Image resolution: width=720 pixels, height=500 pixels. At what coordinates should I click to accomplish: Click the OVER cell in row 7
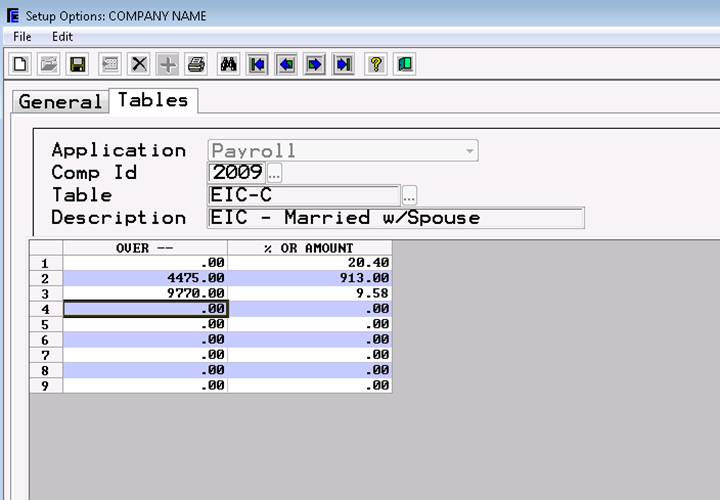click(145, 355)
